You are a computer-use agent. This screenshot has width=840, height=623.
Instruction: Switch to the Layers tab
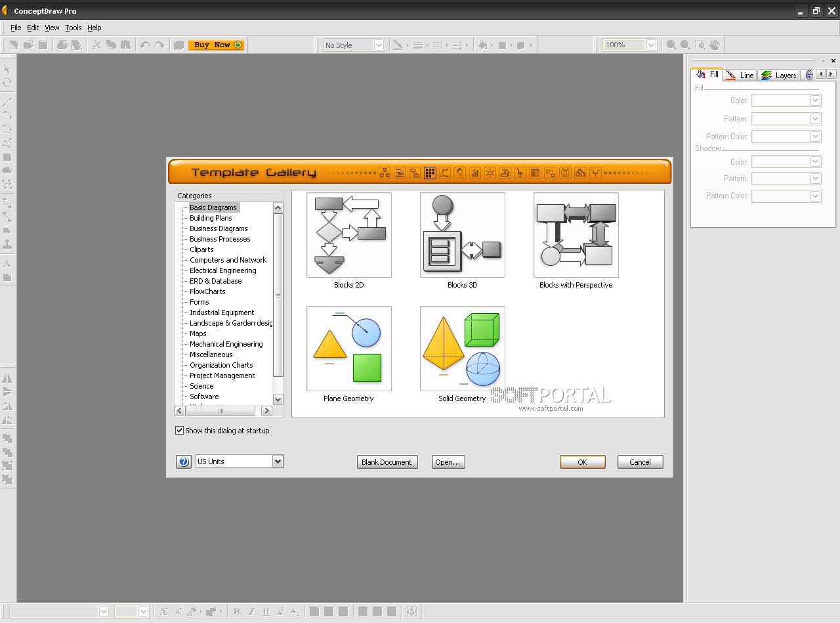tap(778, 75)
